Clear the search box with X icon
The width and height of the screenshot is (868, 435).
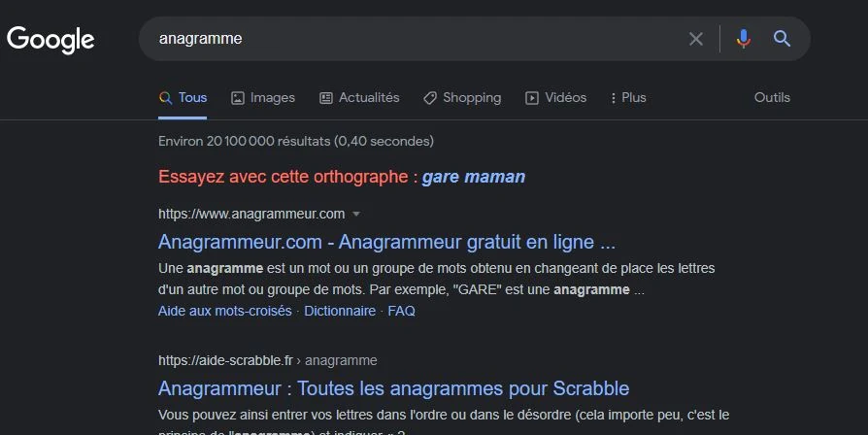pos(696,39)
